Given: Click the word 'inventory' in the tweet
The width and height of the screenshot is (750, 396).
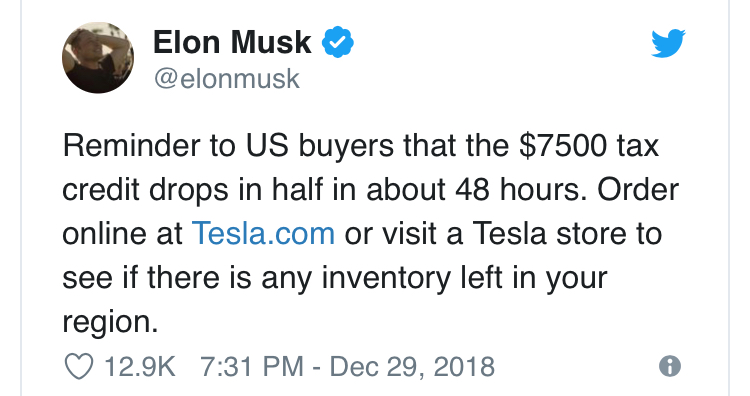Looking at the screenshot, I should pyautogui.click(x=386, y=278).
